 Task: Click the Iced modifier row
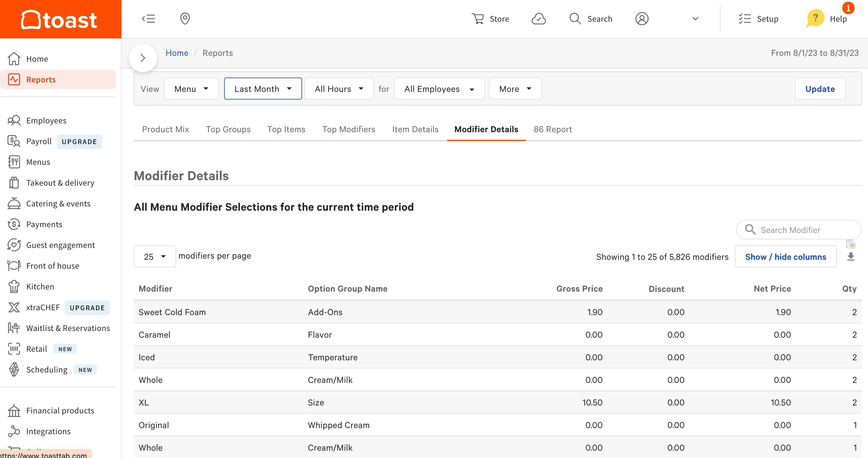tap(497, 357)
